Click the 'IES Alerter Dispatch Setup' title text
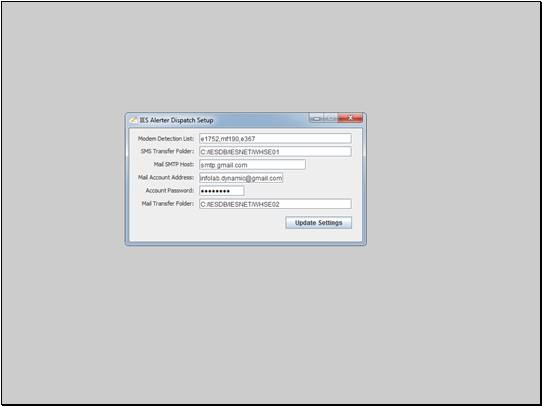 177,120
